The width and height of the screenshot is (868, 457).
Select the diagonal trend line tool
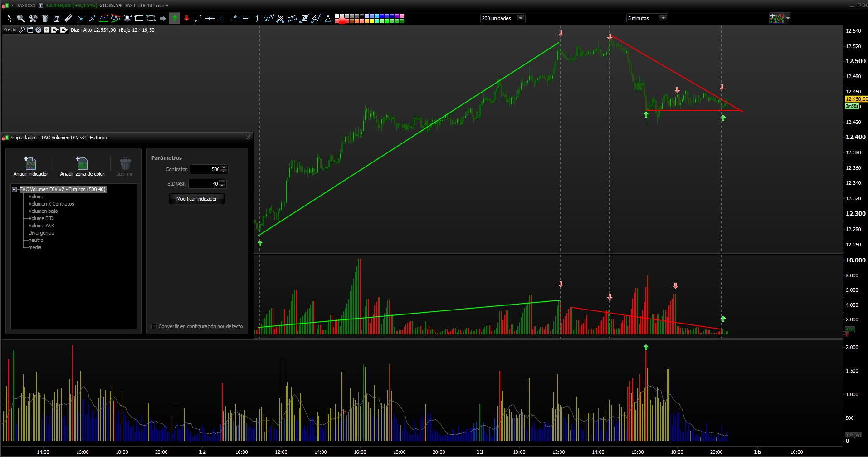tap(198, 18)
